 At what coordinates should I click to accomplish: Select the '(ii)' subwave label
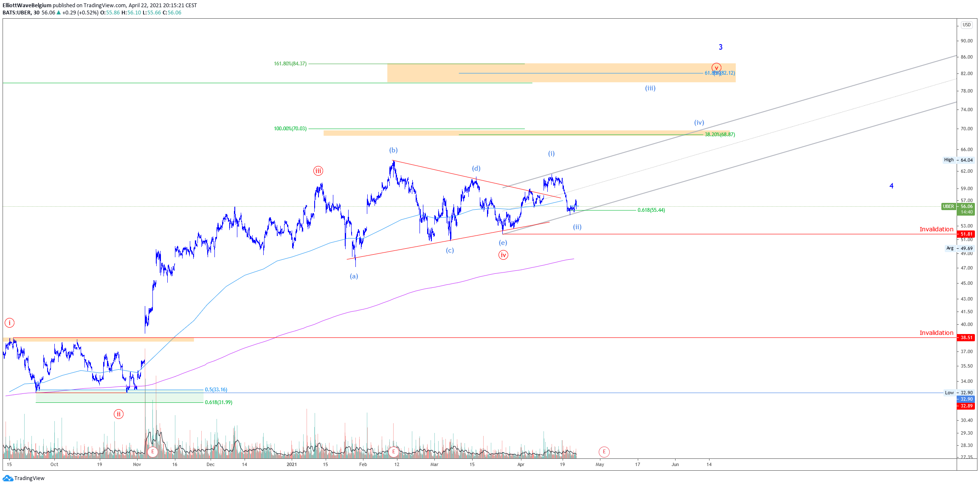[577, 227]
